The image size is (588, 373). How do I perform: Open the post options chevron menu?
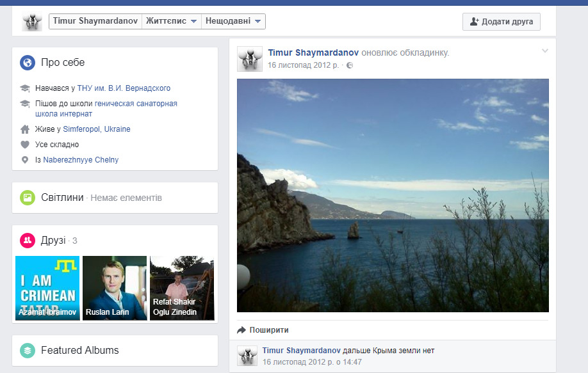pos(545,51)
